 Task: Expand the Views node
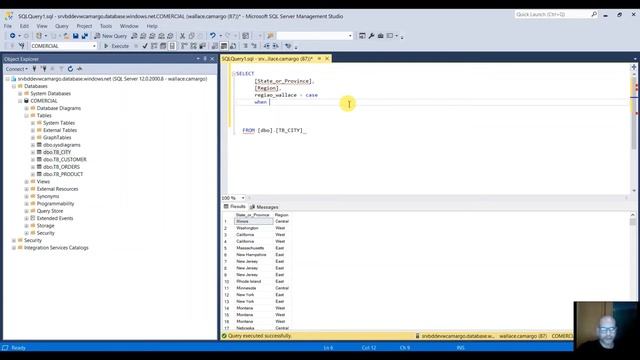27,182
